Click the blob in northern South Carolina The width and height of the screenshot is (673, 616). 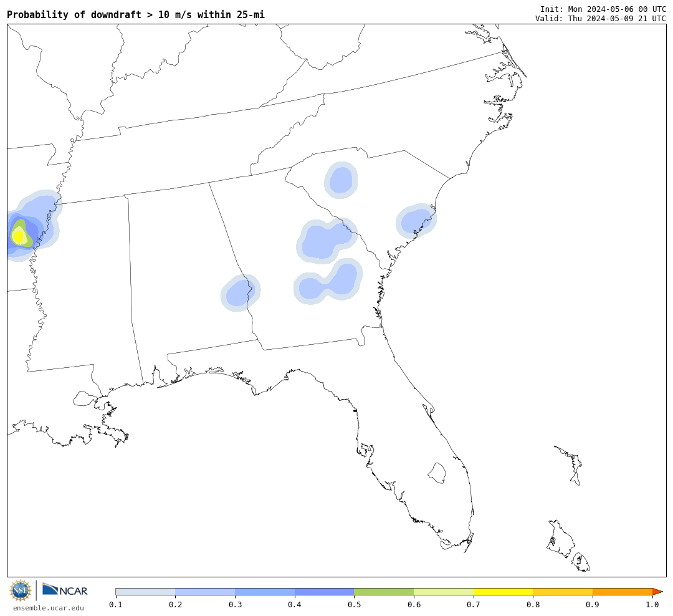341,180
